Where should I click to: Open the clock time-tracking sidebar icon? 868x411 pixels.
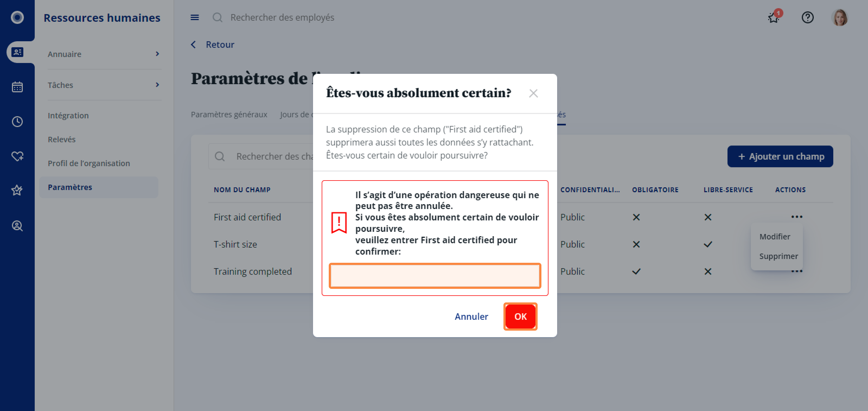[x=17, y=121]
